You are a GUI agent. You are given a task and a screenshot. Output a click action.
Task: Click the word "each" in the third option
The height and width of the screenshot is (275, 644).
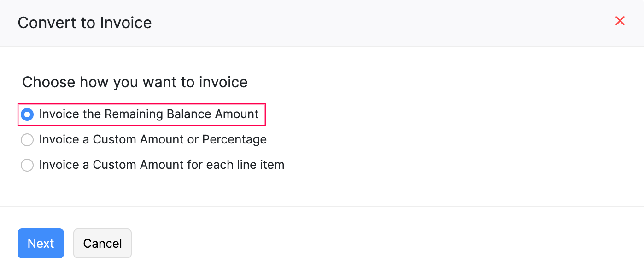[x=230, y=165]
